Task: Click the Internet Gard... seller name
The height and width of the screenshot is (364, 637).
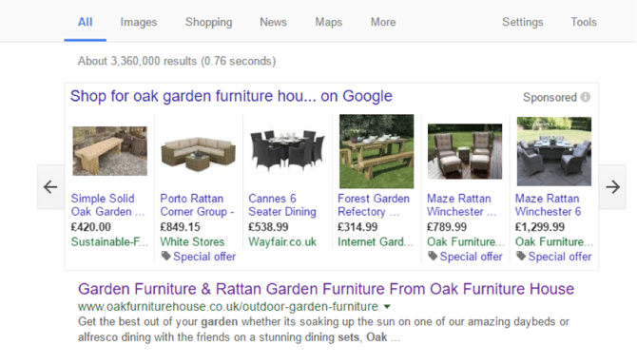Action: pos(376,242)
